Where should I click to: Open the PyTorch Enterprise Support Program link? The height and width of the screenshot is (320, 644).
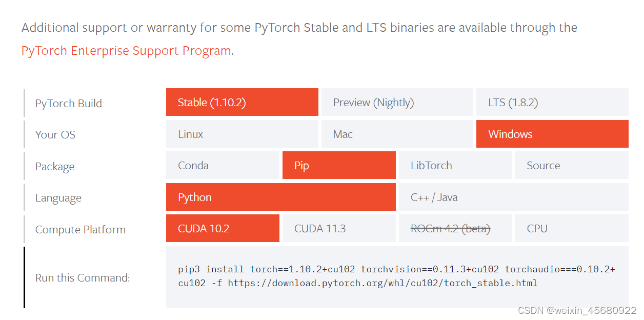[127, 51]
